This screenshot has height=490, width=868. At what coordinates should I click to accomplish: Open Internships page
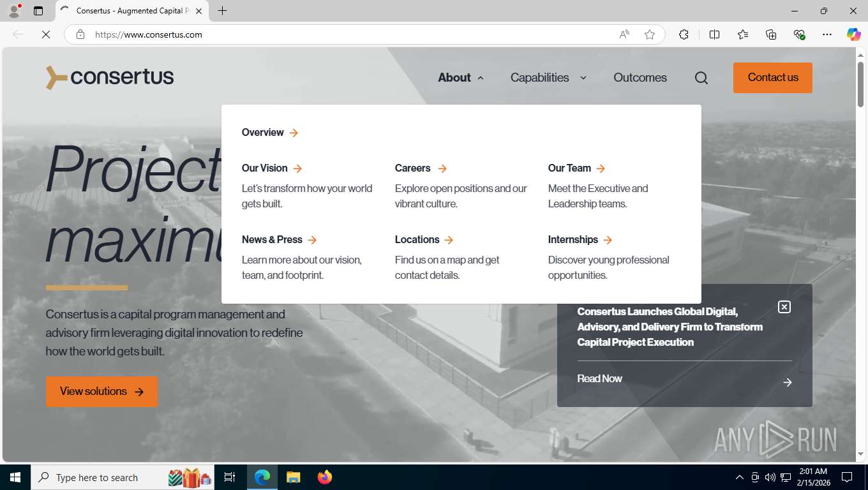580,240
